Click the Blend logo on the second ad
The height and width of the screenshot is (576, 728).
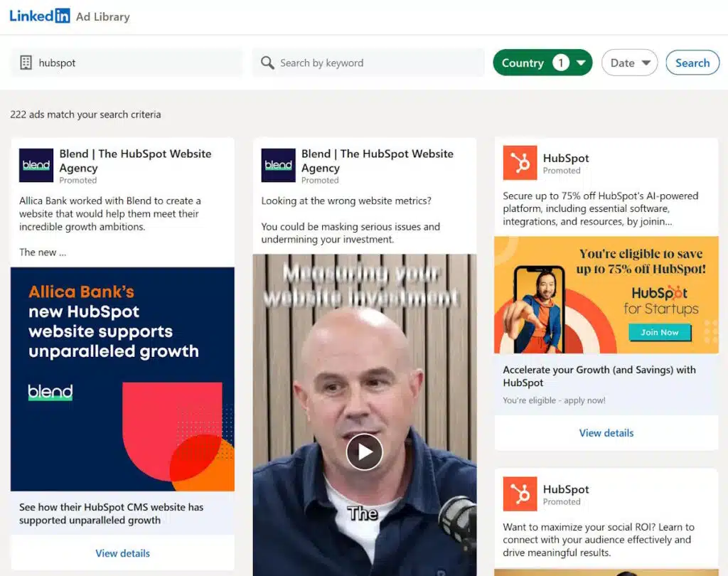[278, 165]
